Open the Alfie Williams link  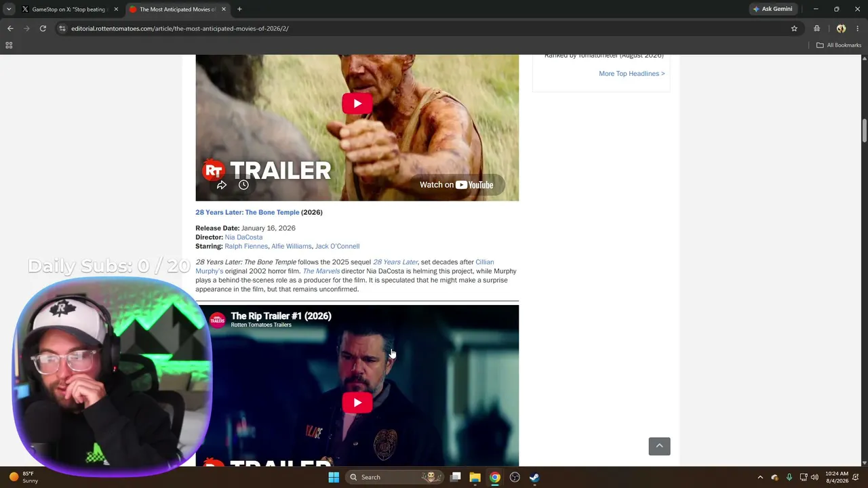coord(292,246)
